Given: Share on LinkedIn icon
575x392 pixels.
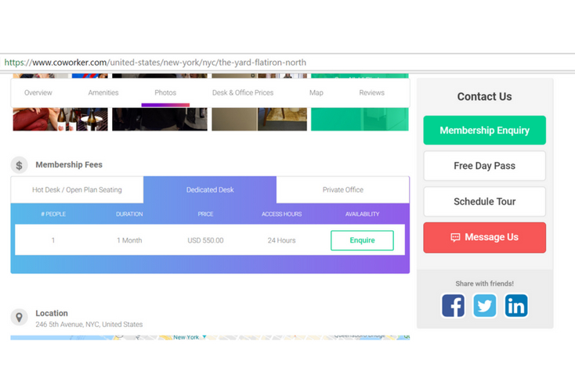Looking at the screenshot, I should (x=515, y=305).
